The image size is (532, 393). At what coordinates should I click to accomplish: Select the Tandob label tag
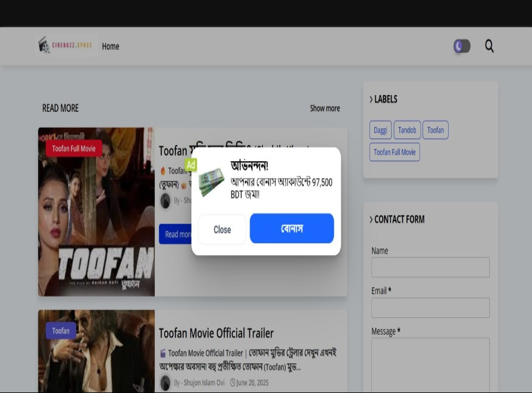(x=407, y=130)
